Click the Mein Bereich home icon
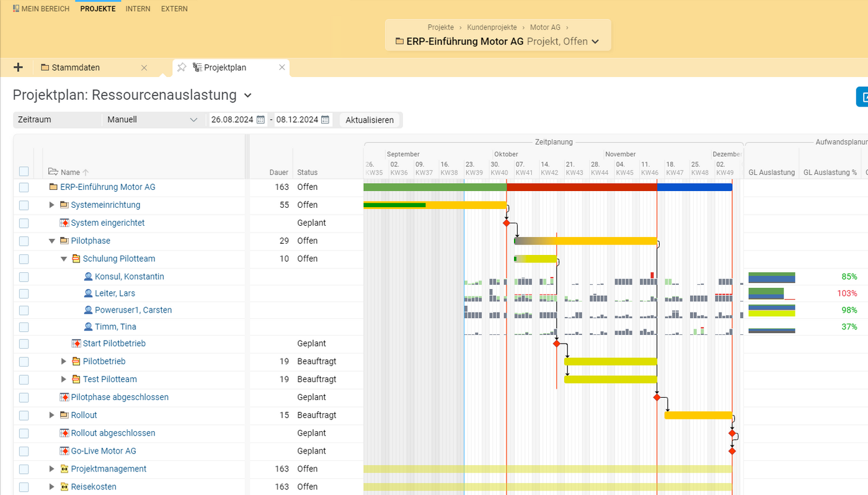The image size is (868, 495). [x=16, y=9]
